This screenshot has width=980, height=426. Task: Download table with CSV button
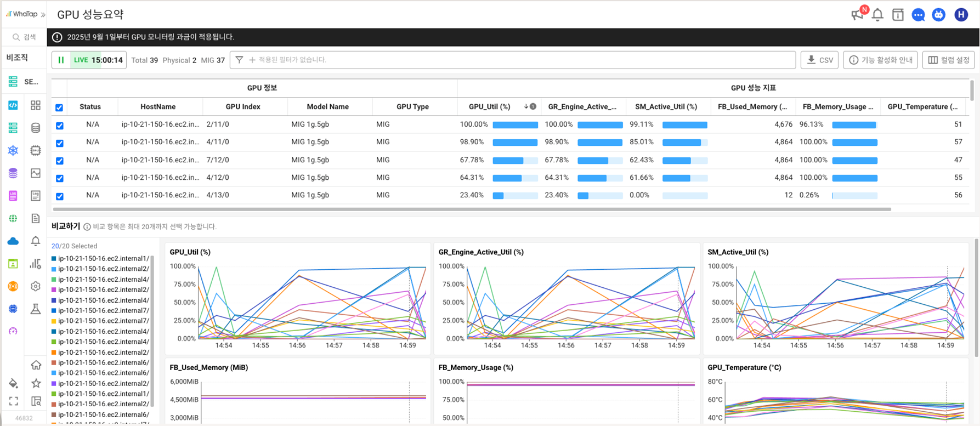coord(819,60)
